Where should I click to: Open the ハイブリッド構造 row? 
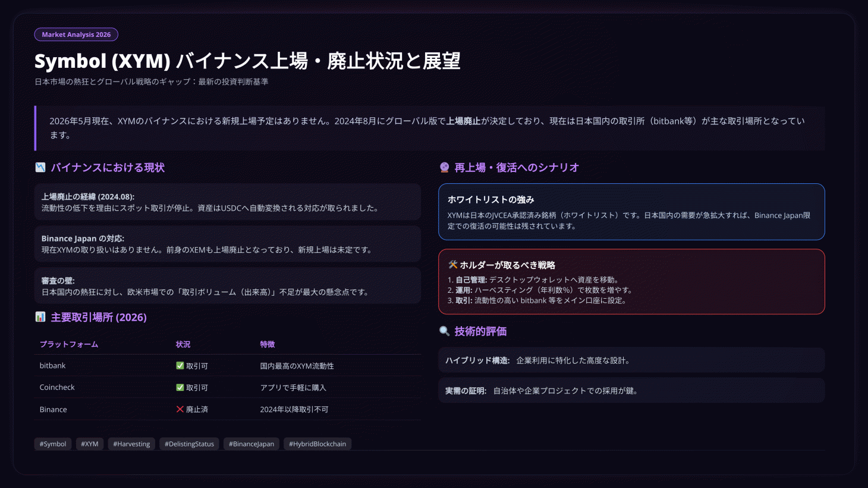tap(631, 360)
